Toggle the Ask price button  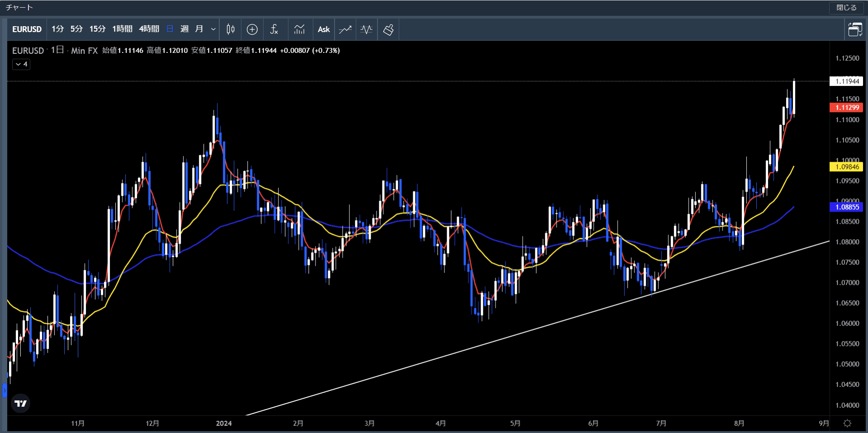coord(324,29)
